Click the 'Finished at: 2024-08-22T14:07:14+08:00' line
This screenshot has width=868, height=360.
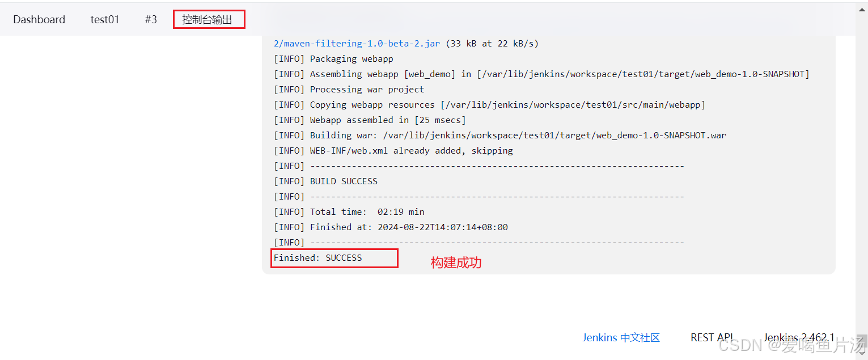pos(391,227)
